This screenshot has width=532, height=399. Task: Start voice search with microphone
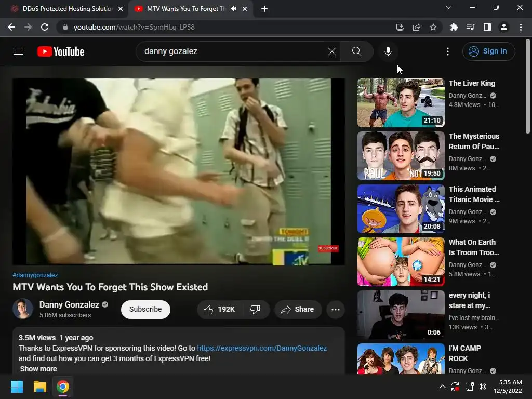[388, 51]
